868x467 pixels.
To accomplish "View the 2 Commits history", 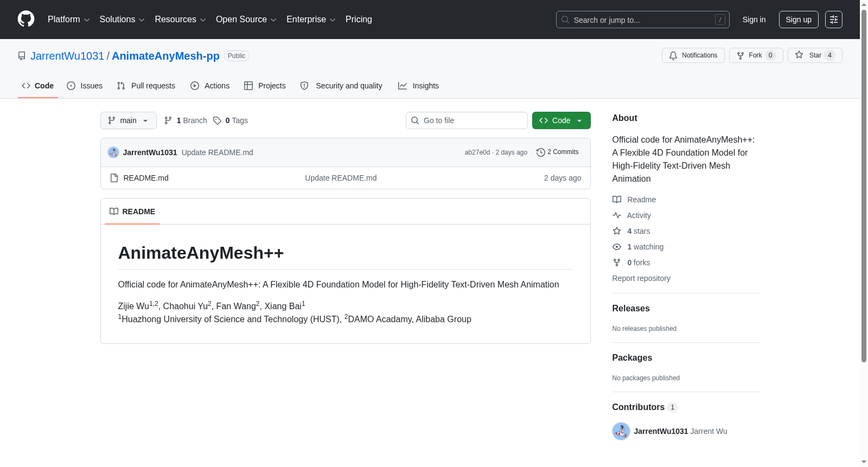I will click(x=558, y=152).
